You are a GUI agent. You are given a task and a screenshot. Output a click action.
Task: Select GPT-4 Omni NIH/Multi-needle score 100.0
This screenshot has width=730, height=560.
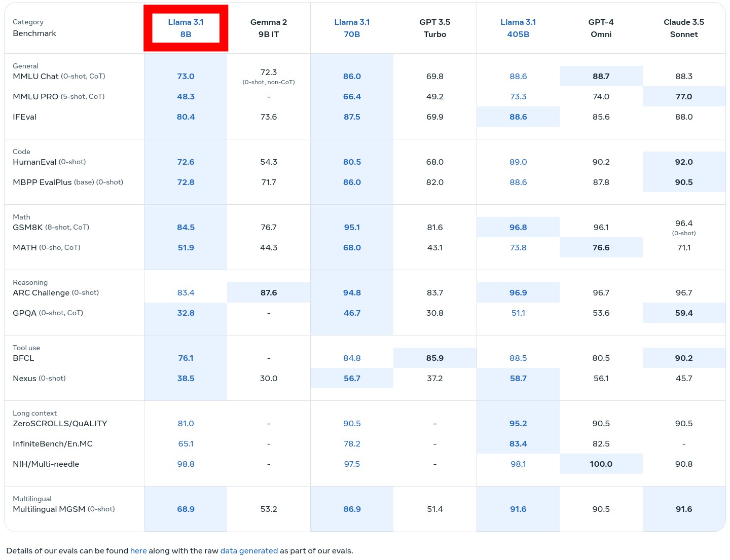[x=601, y=464]
